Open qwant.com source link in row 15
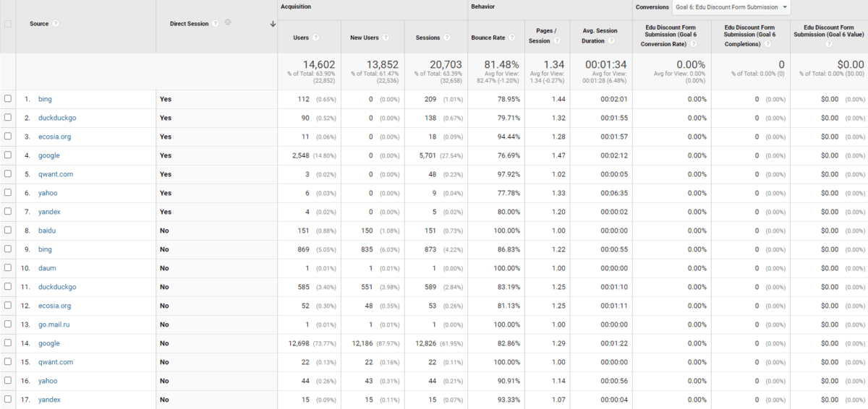Viewport: 868px width, 409px height. coord(56,362)
